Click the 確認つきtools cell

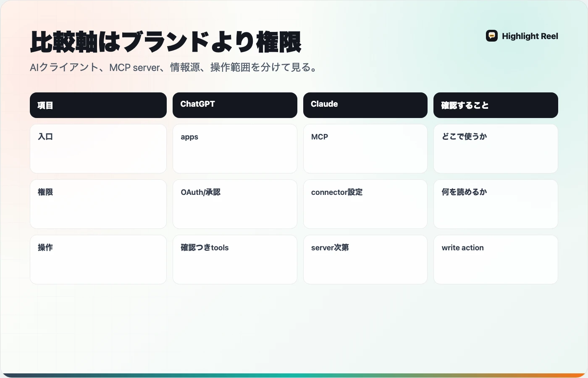235,260
